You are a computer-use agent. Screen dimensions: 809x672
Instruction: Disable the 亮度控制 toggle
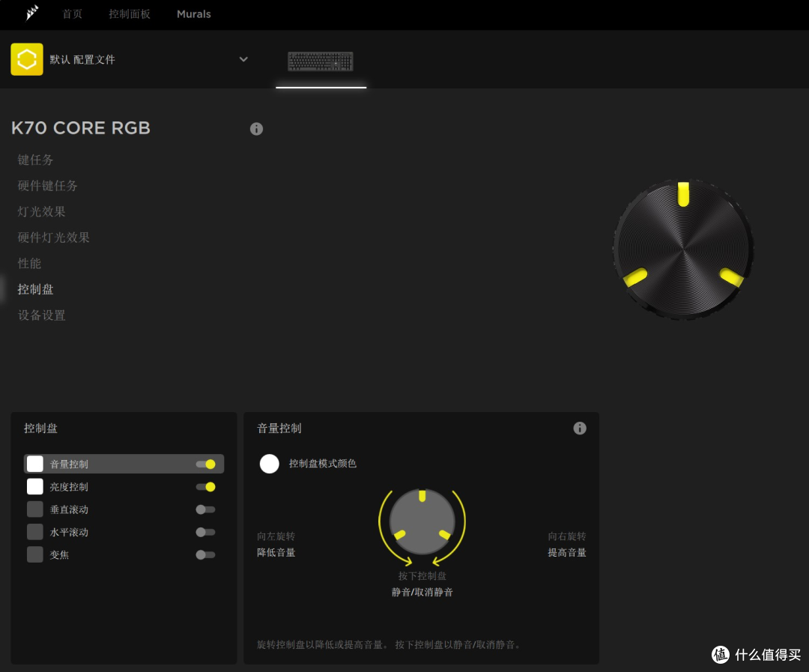205,487
